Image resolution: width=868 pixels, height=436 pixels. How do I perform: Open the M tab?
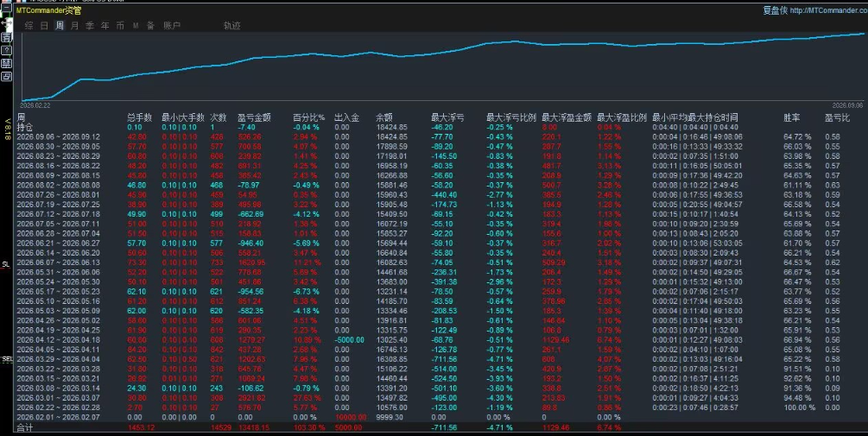(136, 25)
